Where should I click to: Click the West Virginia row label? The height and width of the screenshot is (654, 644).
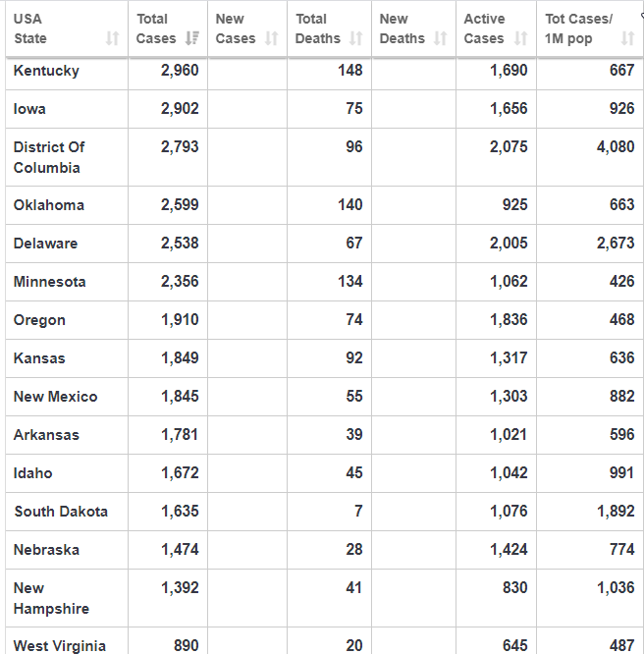(x=60, y=645)
